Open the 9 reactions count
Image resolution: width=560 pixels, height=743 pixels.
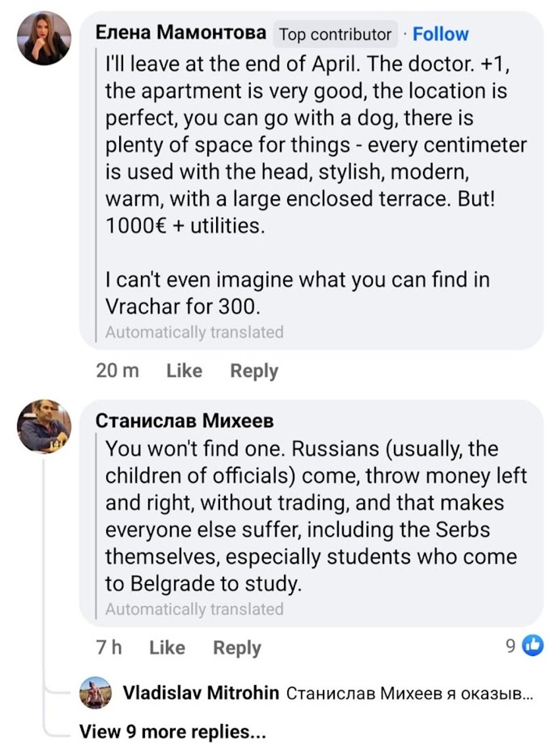[x=511, y=647]
